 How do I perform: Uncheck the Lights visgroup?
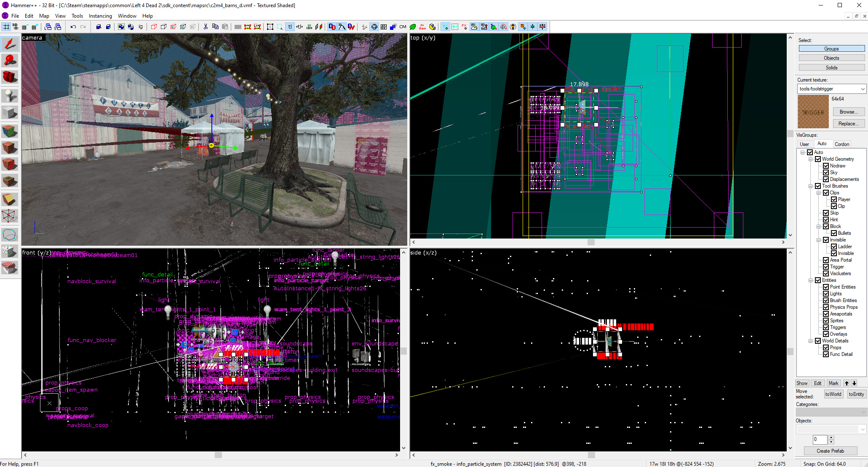[x=826, y=294]
